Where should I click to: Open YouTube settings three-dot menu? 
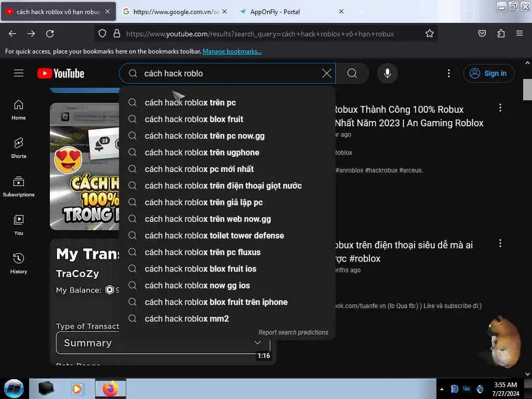pos(448,73)
